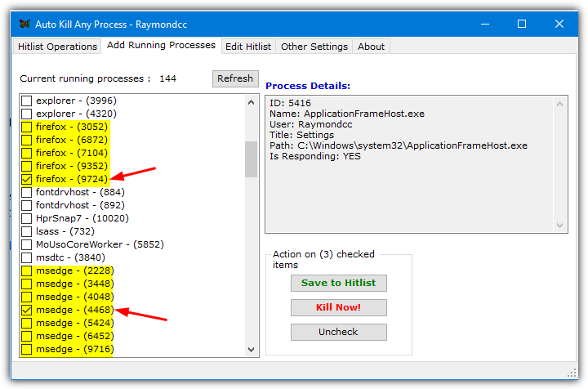Check msdtc (3840) checkbox
Viewport: 588px width, 389px height.
click(27, 257)
